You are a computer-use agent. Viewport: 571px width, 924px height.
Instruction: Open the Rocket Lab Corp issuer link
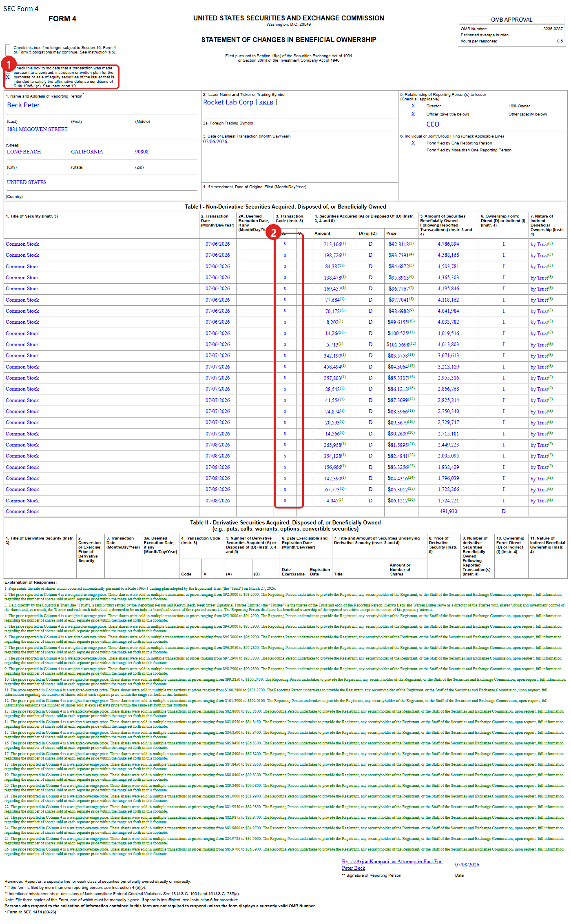pyautogui.click(x=228, y=102)
